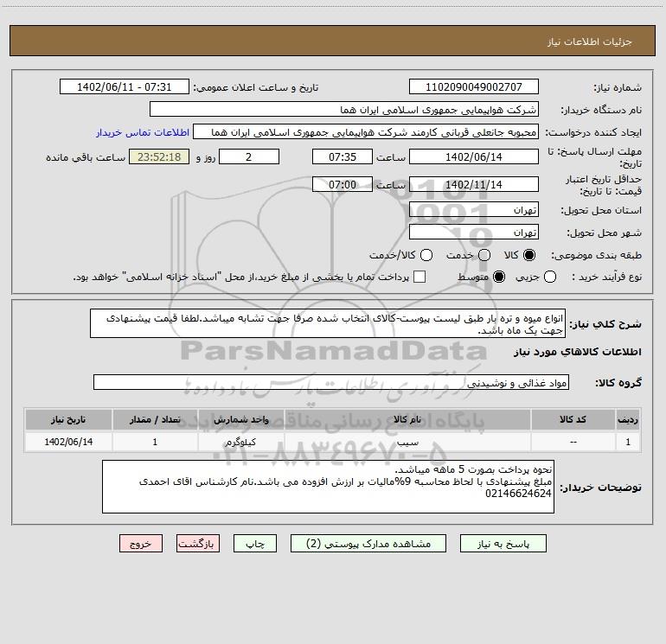Click the 'استان محل تحویل' field
The height and width of the screenshot is (644, 666).
473,210
